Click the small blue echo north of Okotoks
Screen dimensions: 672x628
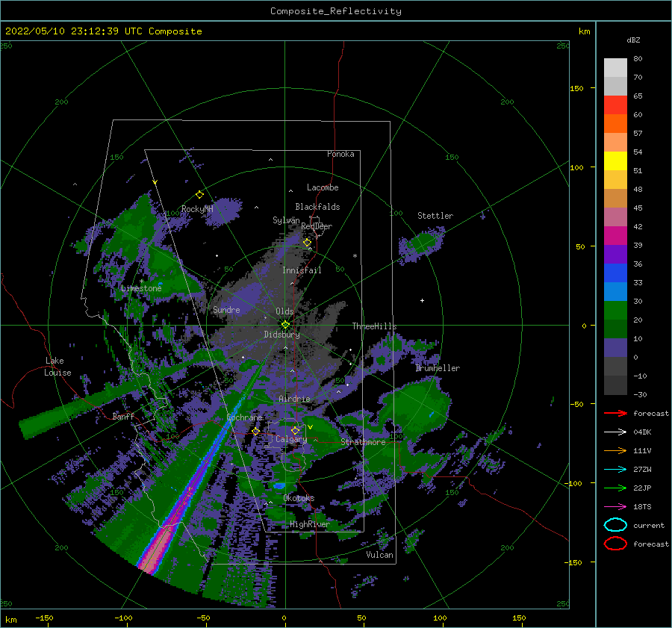[x=279, y=485]
